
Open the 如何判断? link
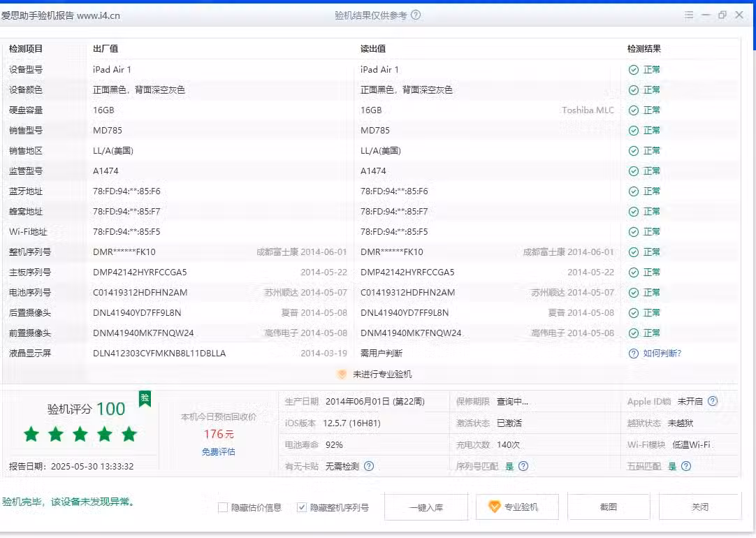662,354
